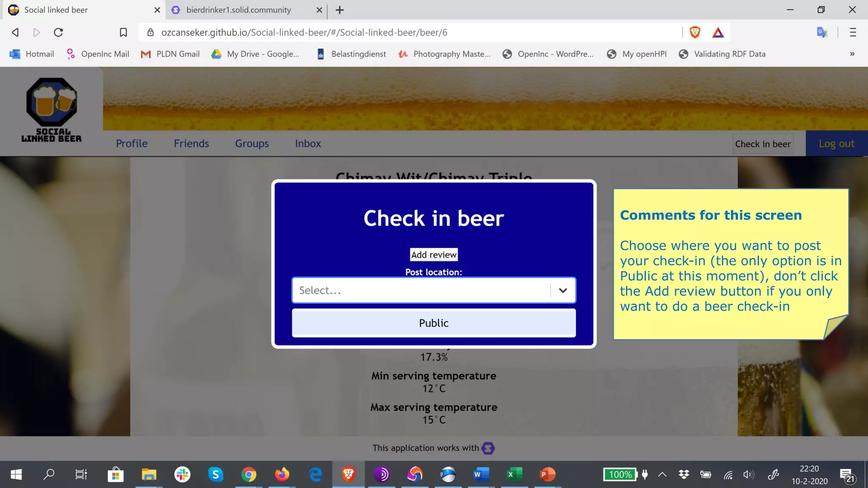Launch Microsoft Store from the taskbar
Screen dimensions: 868x488
tap(115, 474)
